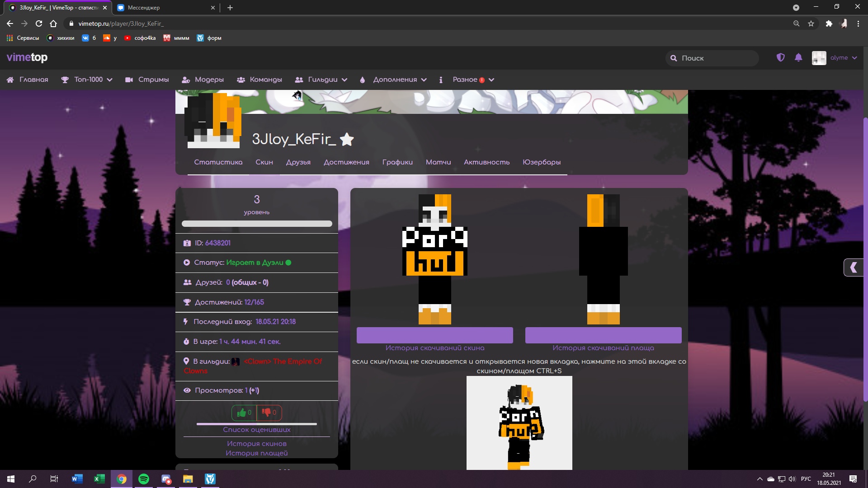Switch to Достижения tab

tap(346, 162)
